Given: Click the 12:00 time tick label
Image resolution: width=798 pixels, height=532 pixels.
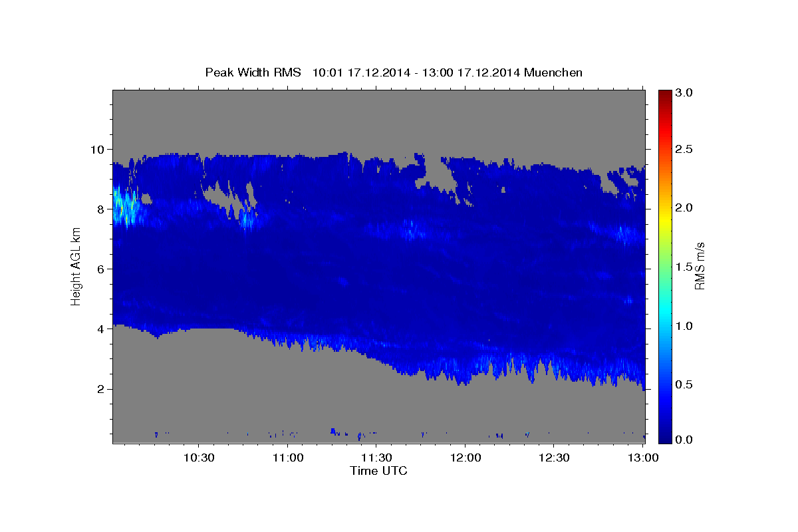Looking at the screenshot, I should (x=465, y=458).
